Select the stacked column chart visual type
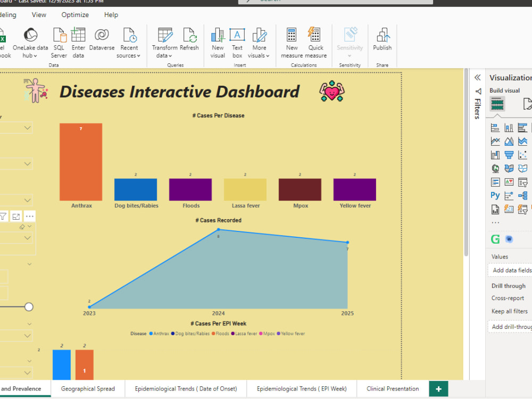 click(x=509, y=128)
